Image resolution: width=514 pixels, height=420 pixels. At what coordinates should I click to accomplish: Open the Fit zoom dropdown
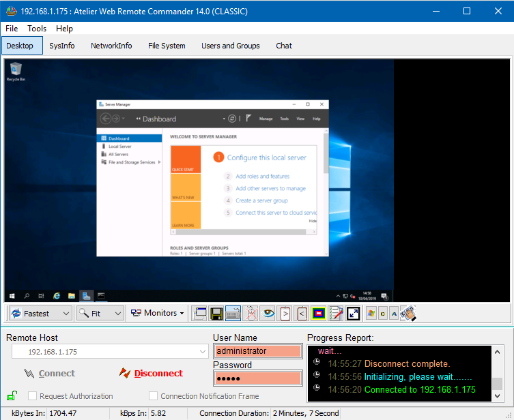(100, 314)
